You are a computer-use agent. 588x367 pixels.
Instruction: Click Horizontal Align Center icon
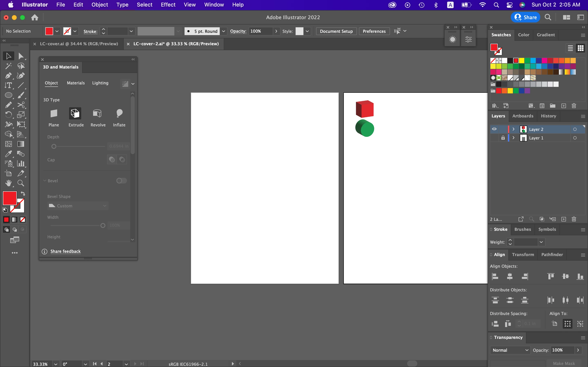(510, 276)
